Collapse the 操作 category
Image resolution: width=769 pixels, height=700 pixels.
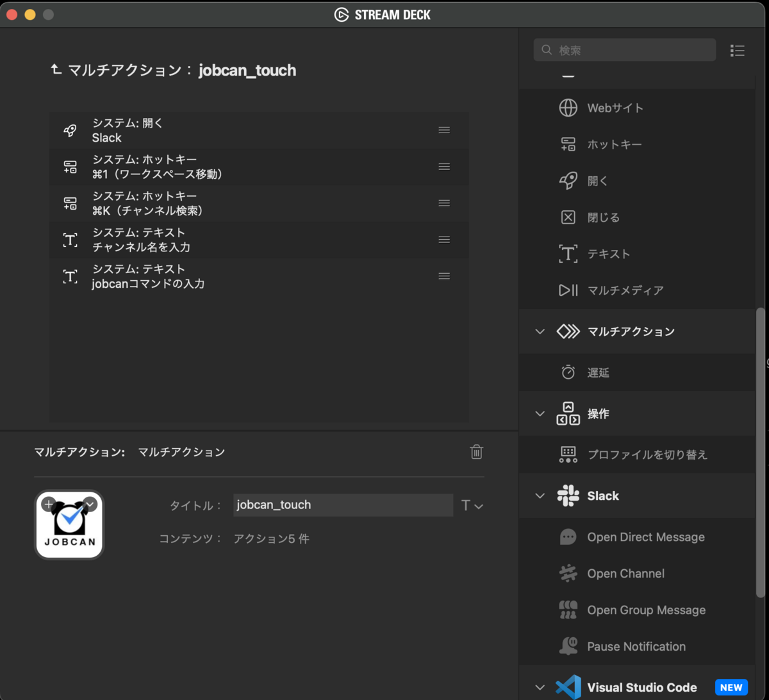[x=540, y=413]
